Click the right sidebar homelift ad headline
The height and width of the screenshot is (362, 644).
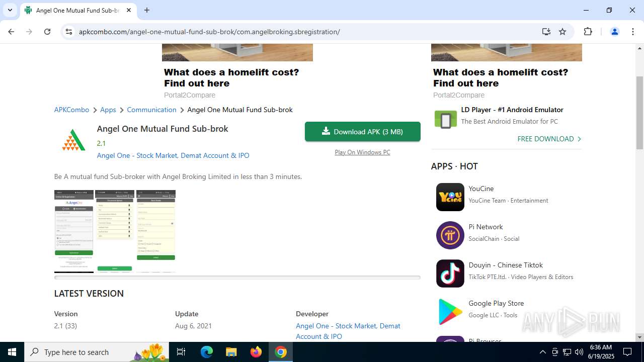point(501,77)
